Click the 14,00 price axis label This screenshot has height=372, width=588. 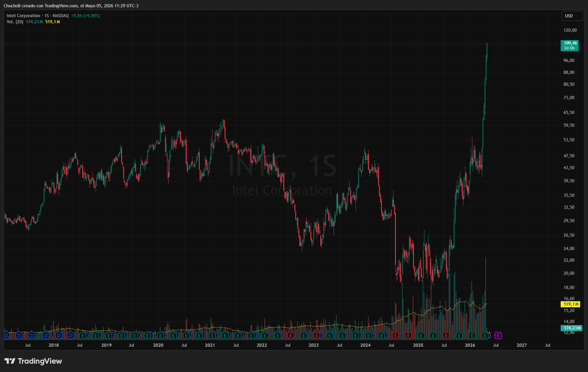tap(569, 322)
